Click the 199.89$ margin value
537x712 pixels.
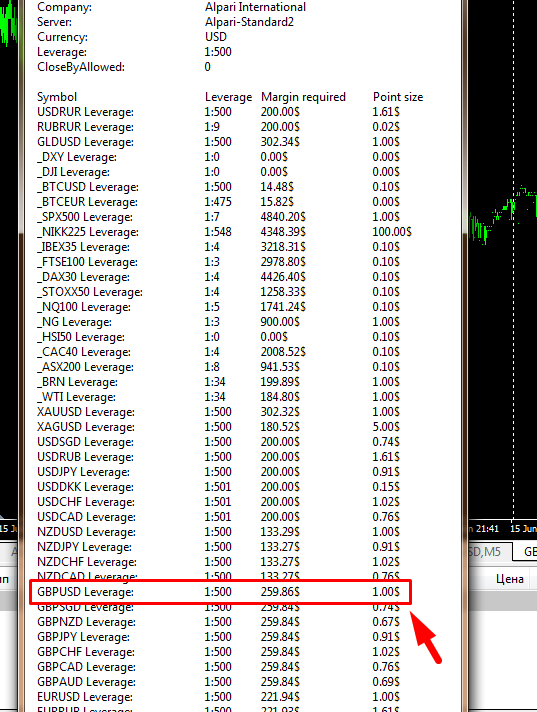click(x=280, y=382)
